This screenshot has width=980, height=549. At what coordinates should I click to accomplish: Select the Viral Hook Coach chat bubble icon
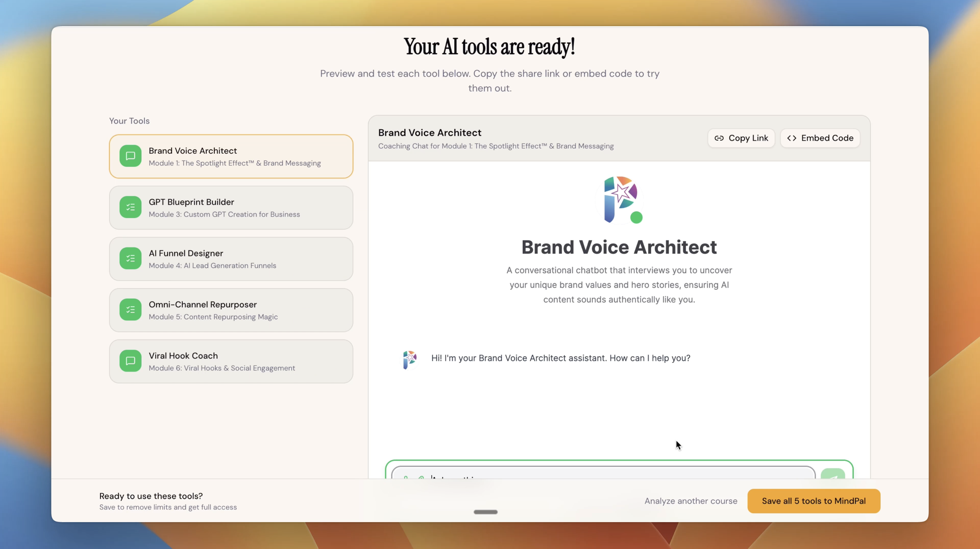(x=130, y=361)
